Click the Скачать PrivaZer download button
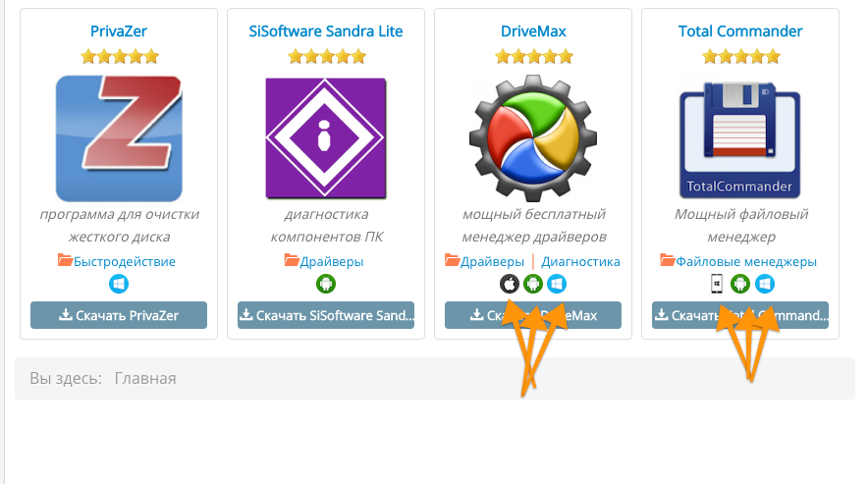 (x=119, y=315)
